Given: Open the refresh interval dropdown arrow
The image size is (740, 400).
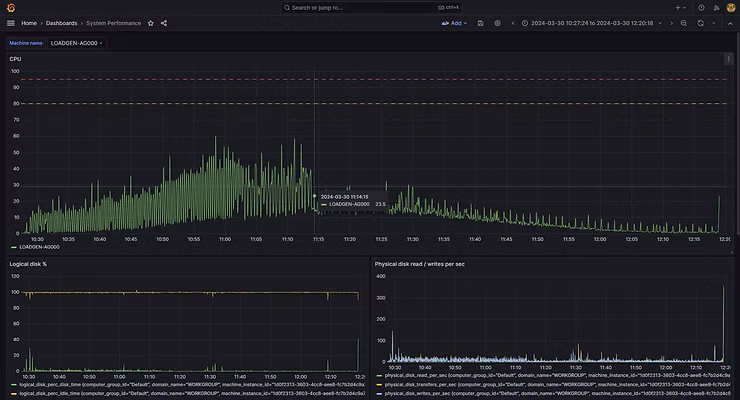Looking at the screenshot, I should pos(714,23).
